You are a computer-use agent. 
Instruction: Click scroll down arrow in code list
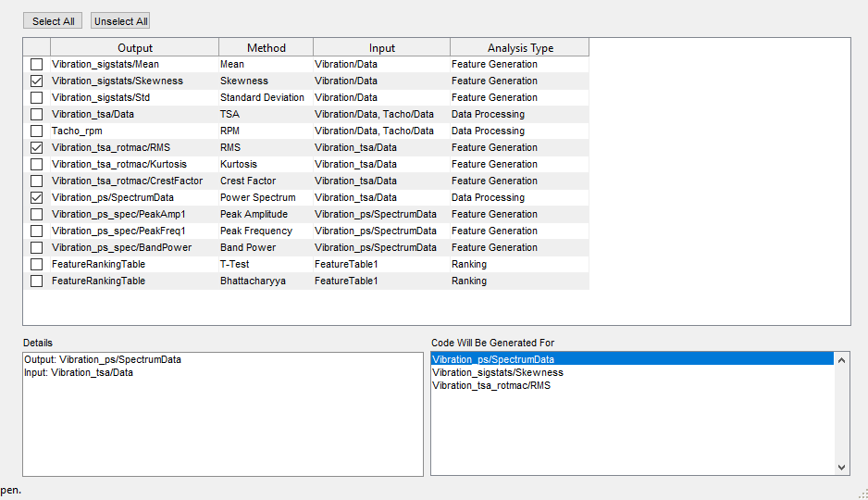pyautogui.click(x=841, y=468)
